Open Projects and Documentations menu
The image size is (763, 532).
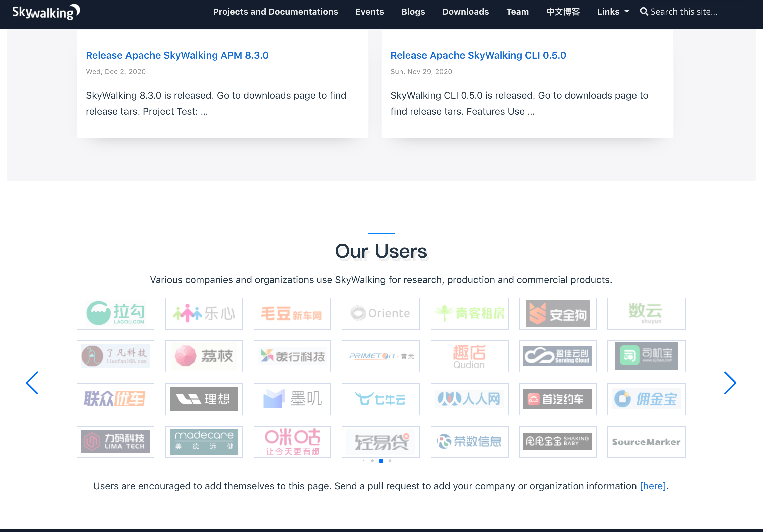click(275, 12)
